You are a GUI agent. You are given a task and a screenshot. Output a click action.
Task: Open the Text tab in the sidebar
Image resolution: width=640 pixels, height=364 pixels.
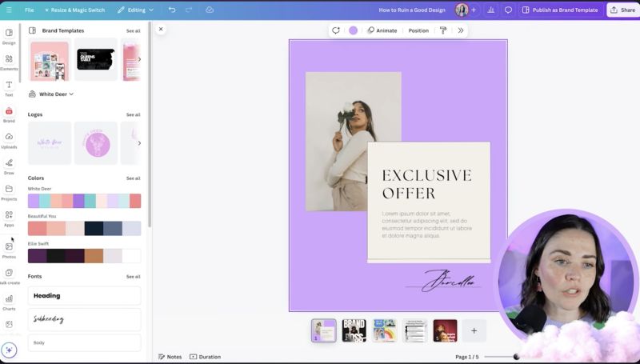(9, 88)
